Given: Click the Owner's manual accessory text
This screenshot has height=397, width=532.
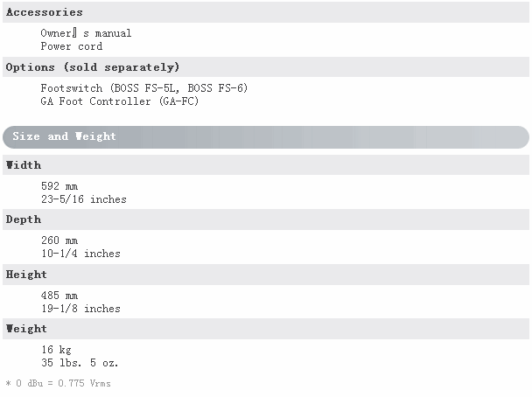Looking at the screenshot, I should (x=86, y=33).
